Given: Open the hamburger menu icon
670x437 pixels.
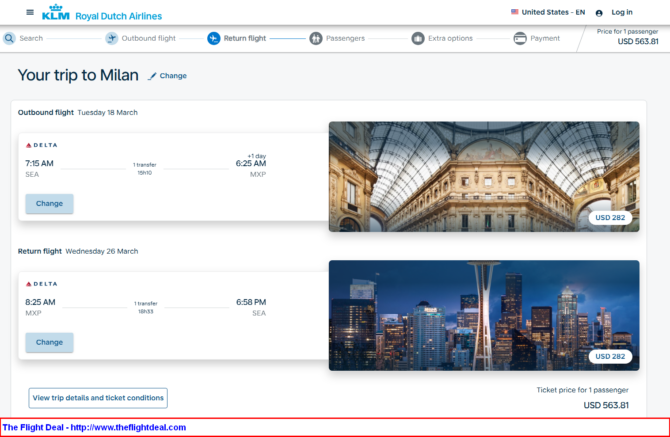Looking at the screenshot, I should [x=30, y=12].
